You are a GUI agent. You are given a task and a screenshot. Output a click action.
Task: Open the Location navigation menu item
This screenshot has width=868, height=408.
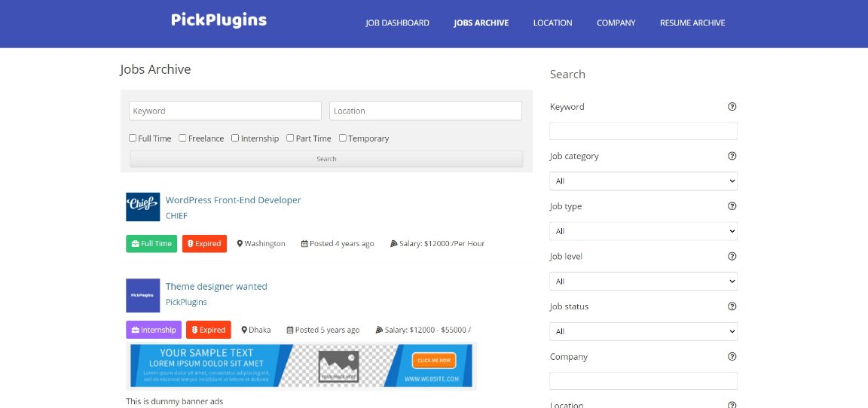552,23
